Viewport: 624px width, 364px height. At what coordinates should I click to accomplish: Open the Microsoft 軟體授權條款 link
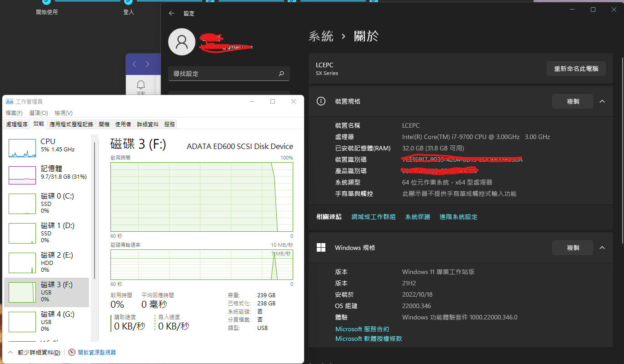(x=369, y=339)
